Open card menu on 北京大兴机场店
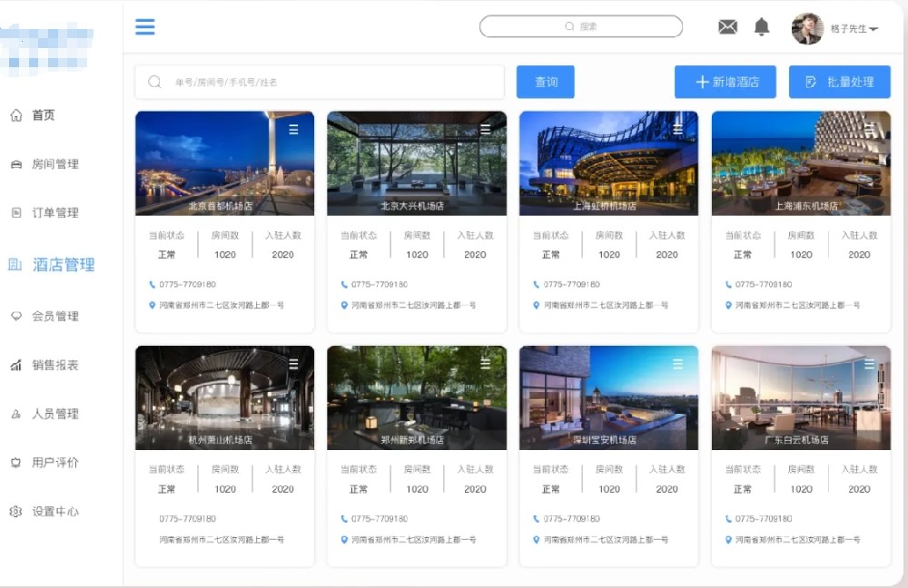 (485, 130)
